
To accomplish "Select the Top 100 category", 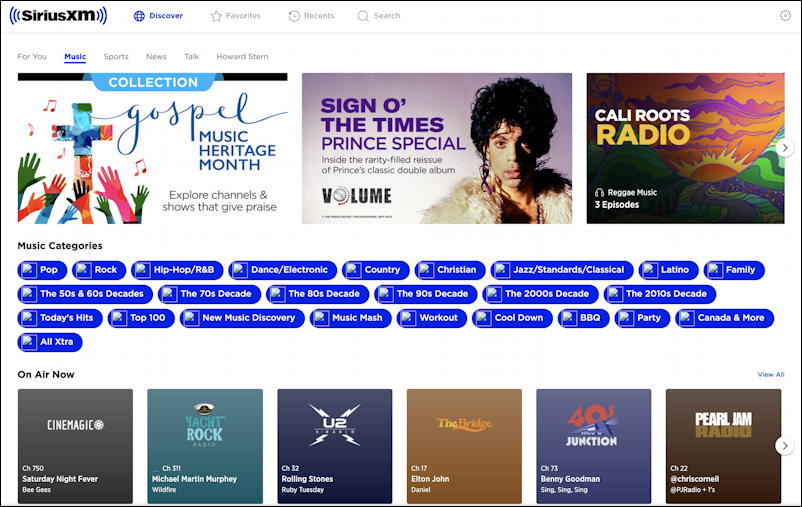I will 141,318.
